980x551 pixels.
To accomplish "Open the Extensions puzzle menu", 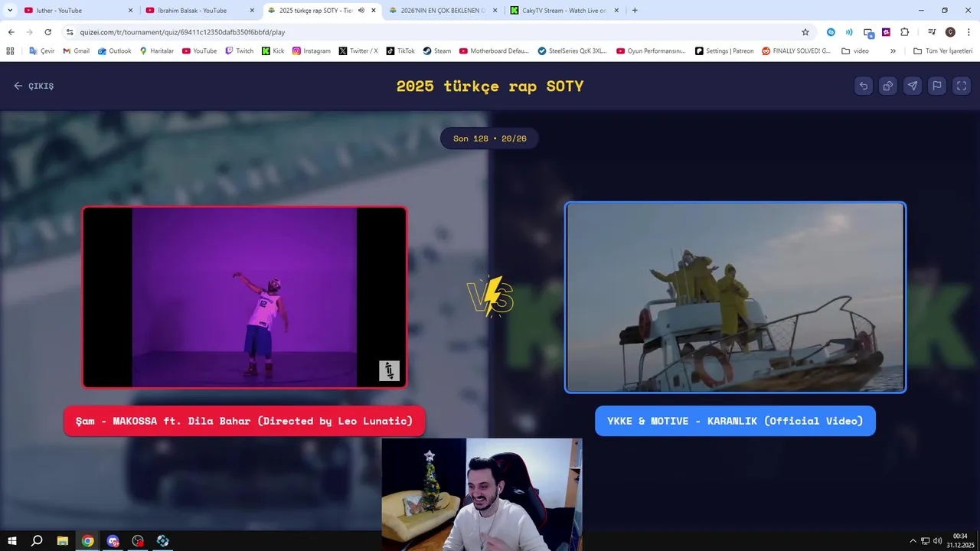I will click(x=905, y=32).
